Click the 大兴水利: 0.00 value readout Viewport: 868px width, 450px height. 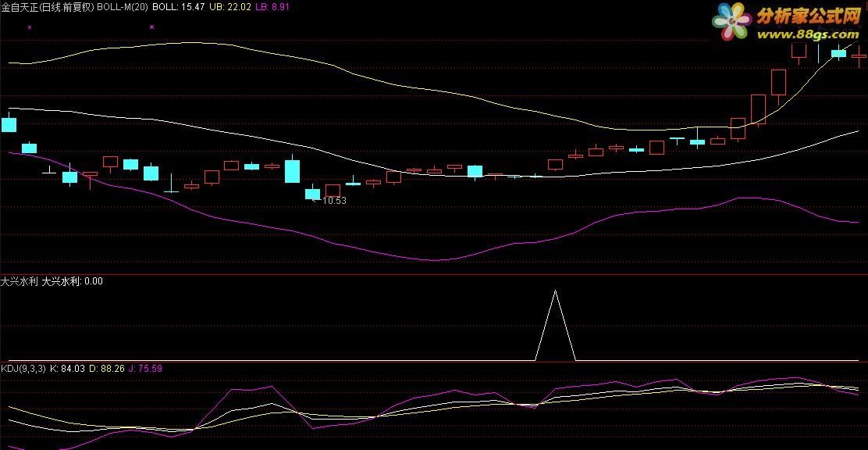click(73, 281)
